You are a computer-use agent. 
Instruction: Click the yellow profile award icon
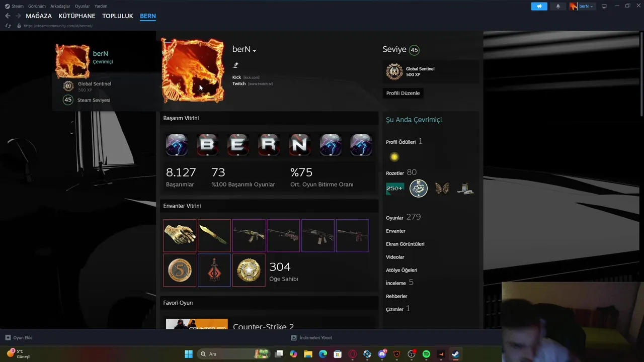point(394,157)
